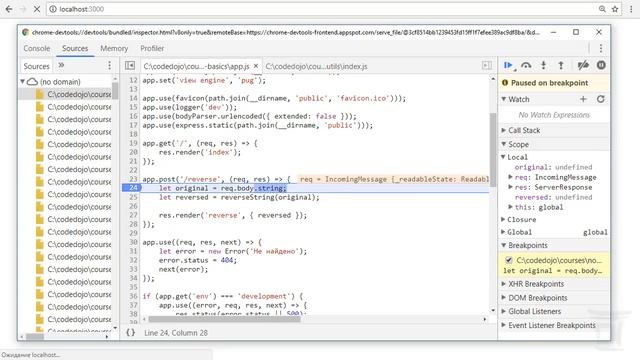This screenshot has height=360, width=640.
Task: Step into next function call
Action: [543, 65]
